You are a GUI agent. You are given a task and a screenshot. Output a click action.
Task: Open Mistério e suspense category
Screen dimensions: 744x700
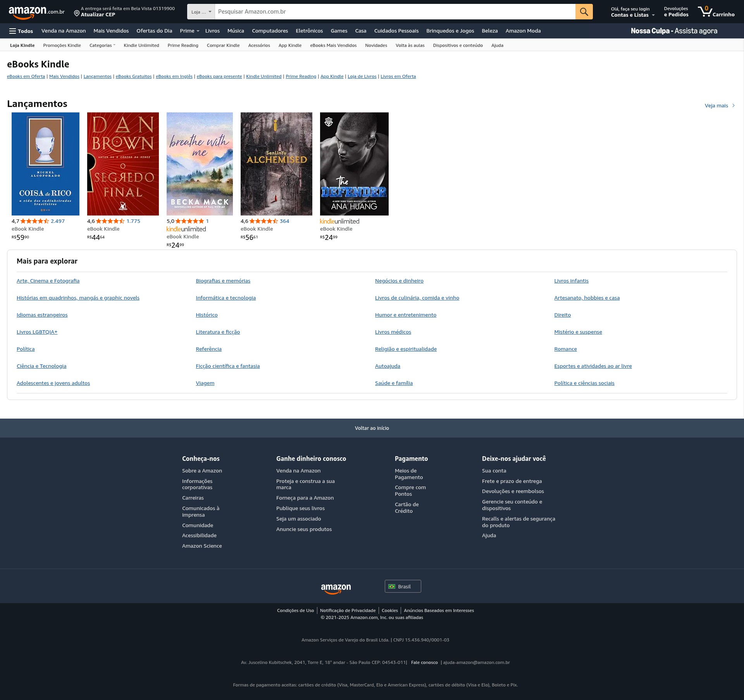[x=578, y=332]
